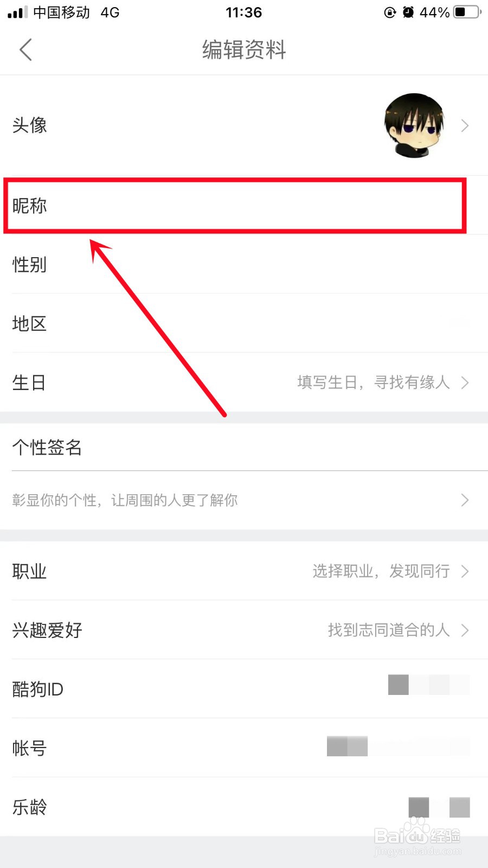Tap the battery icon in status bar
This screenshot has height=868, width=488.
pos(467,12)
